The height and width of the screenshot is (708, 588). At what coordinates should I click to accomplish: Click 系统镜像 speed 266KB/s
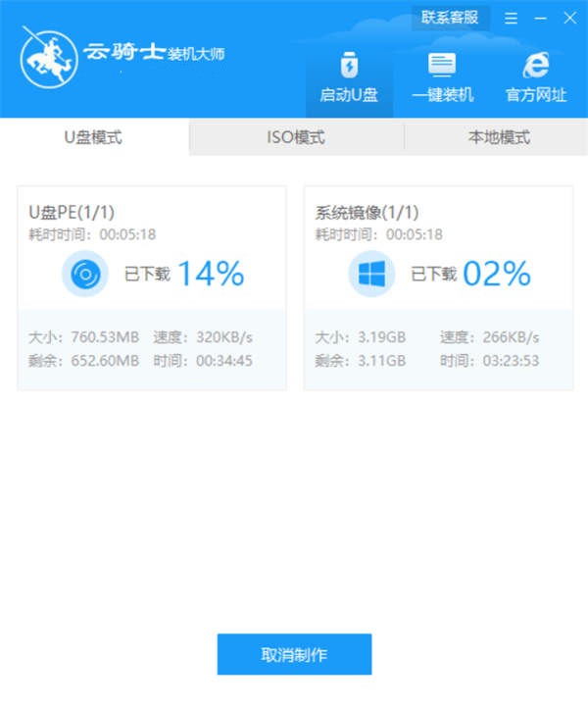pos(511,337)
